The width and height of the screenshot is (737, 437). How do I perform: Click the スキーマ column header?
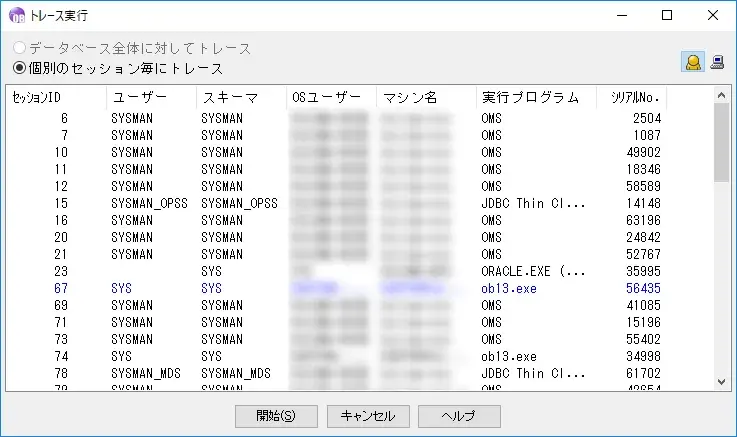click(x=239, y=98)
